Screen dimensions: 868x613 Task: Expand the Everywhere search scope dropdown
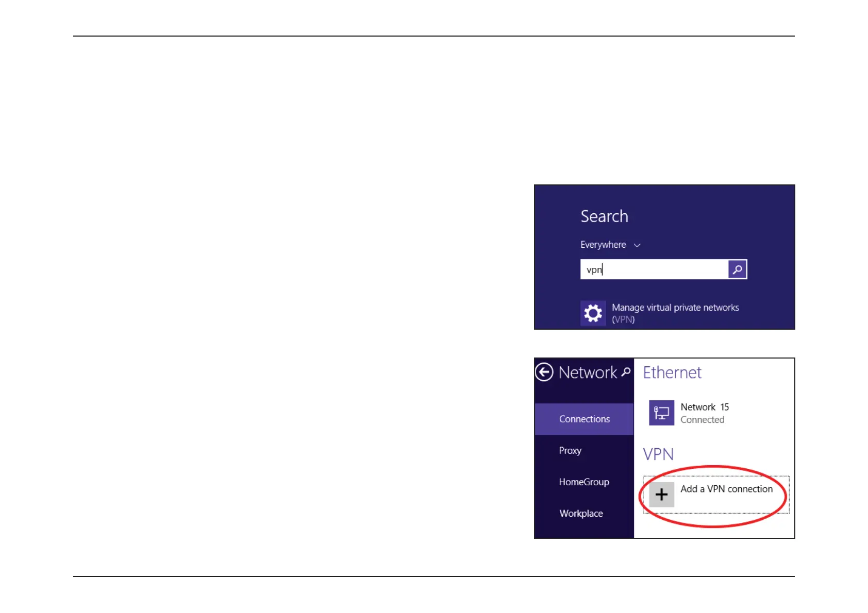pos(610,245)
